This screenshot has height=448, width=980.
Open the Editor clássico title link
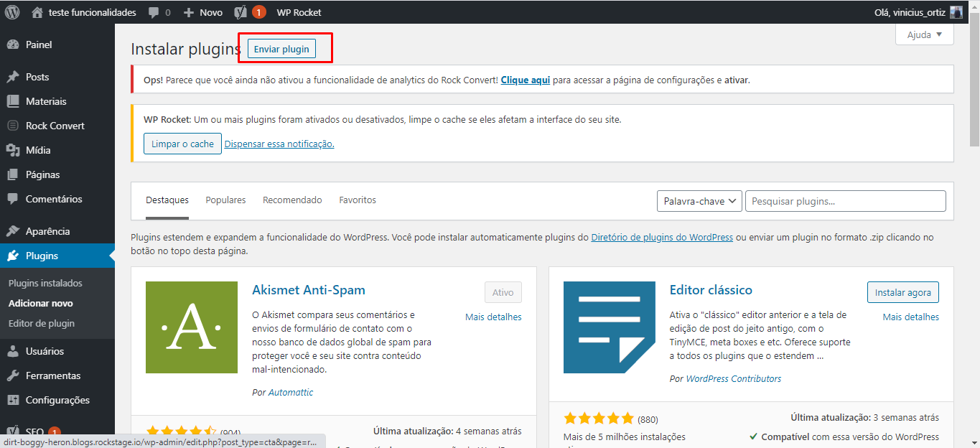[x=711, y=290]
